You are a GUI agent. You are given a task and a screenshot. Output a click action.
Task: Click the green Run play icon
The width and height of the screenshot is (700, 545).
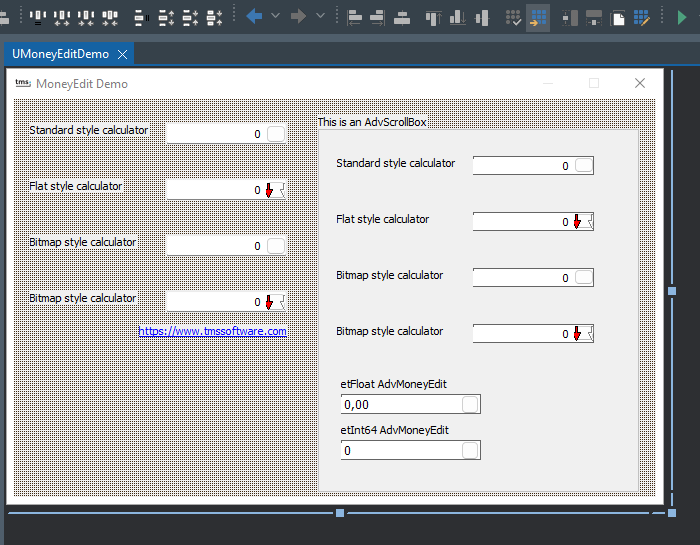coord(681,17)
